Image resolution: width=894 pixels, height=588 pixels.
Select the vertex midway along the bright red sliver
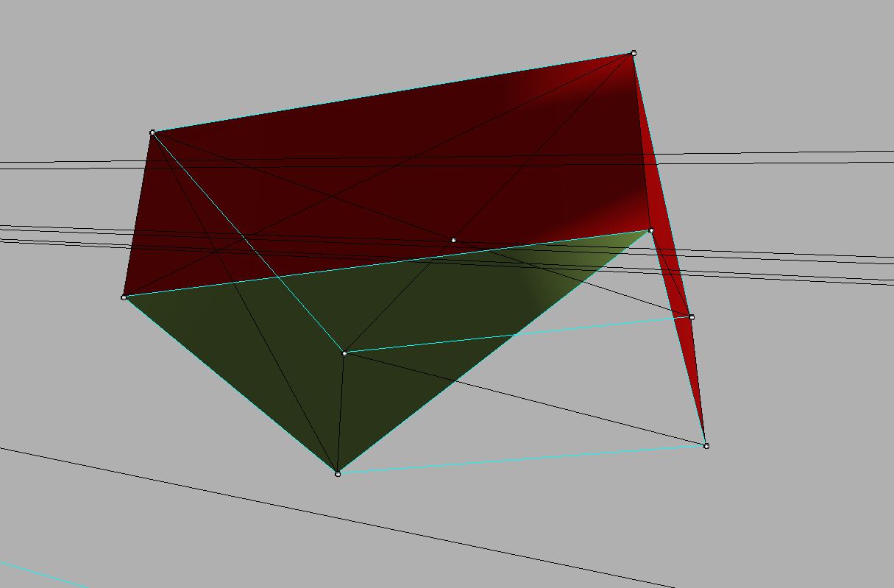(692, 317)
